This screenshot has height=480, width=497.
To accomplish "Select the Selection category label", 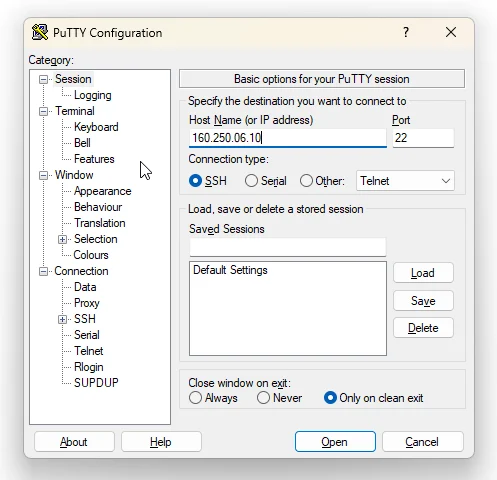I will [96, 239].
